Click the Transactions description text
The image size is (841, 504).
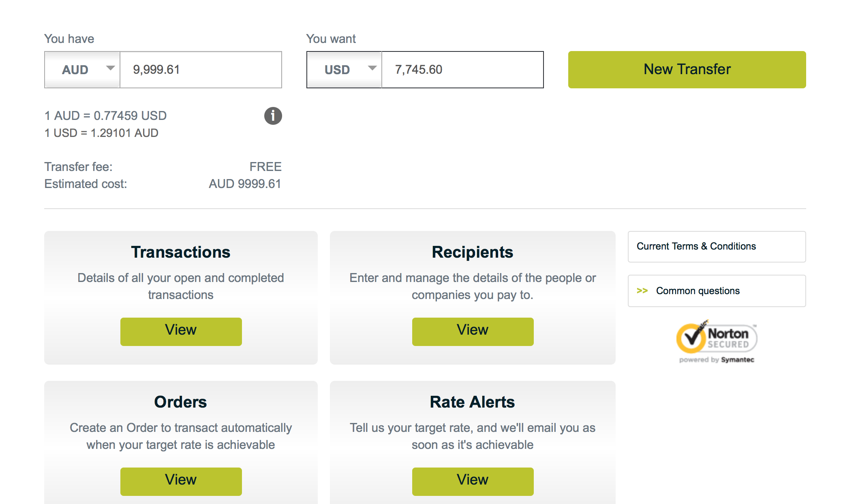[x=181, y=286]
